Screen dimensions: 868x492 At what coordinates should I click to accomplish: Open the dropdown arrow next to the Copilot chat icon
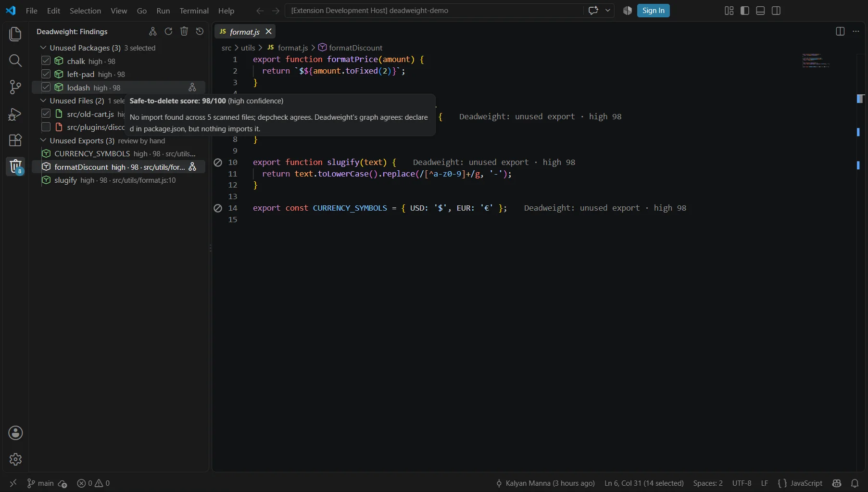tap(608, 11)
